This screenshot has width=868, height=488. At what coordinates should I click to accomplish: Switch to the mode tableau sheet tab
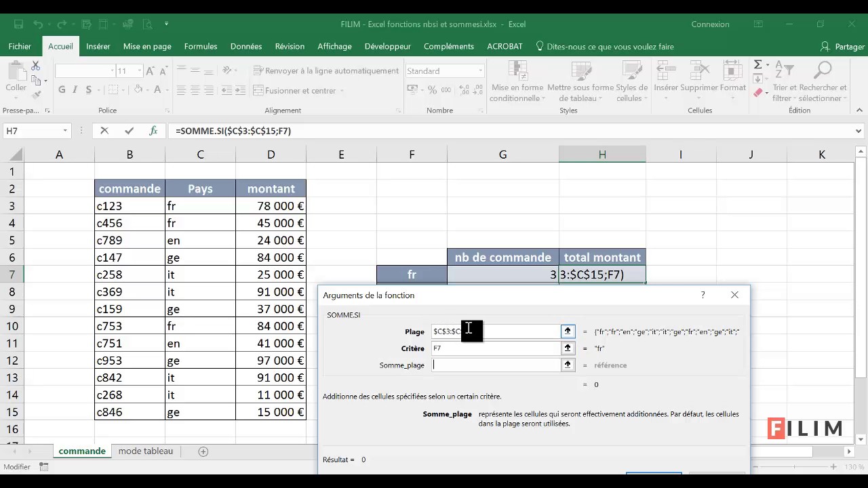(145, 451)
